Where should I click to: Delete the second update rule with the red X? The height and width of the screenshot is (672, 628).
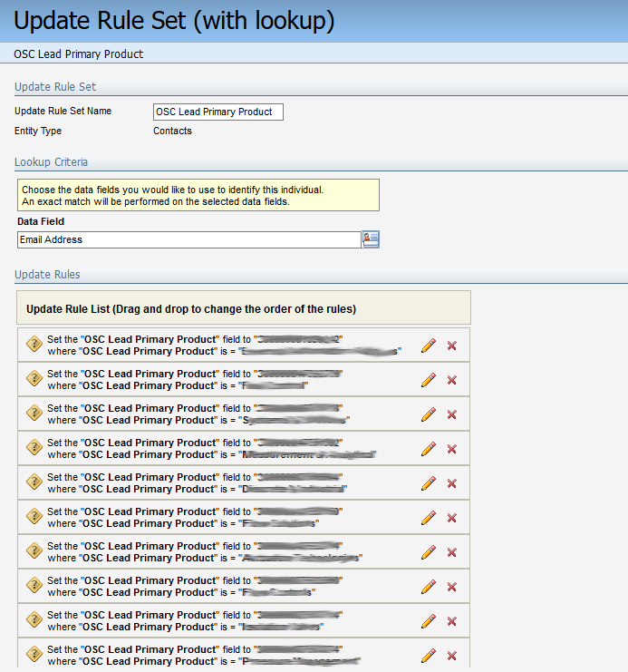tap(451, 380)
